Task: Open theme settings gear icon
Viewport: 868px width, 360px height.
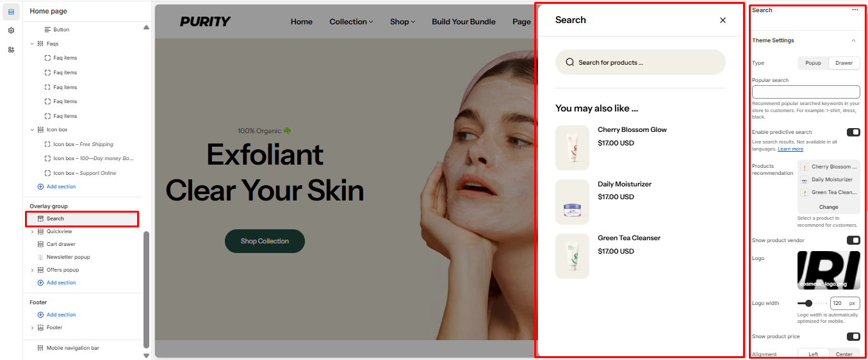Action: click(x=11, y=30)
